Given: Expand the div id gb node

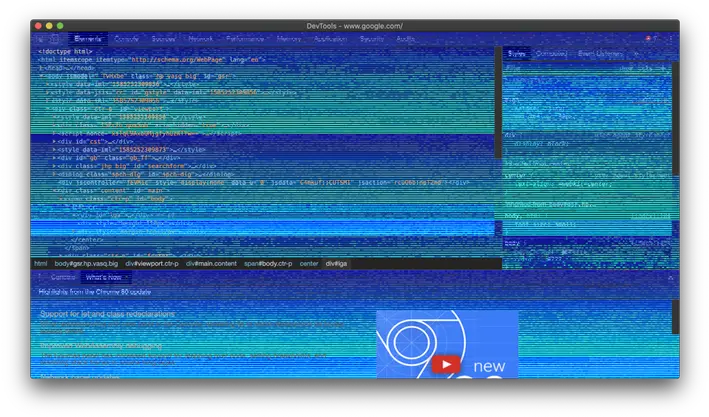Looking at the screenshot, I should click(54, 158).
